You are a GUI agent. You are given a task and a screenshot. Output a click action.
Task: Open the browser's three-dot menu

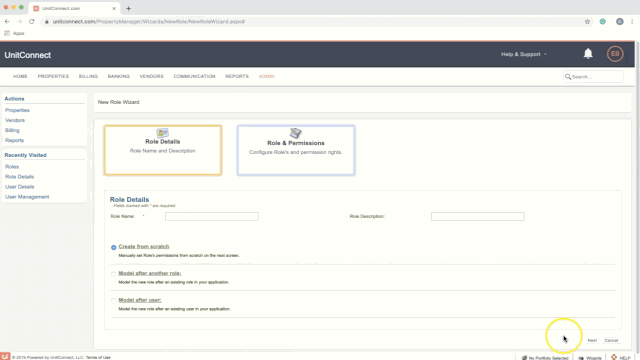[x=632, y=22]
